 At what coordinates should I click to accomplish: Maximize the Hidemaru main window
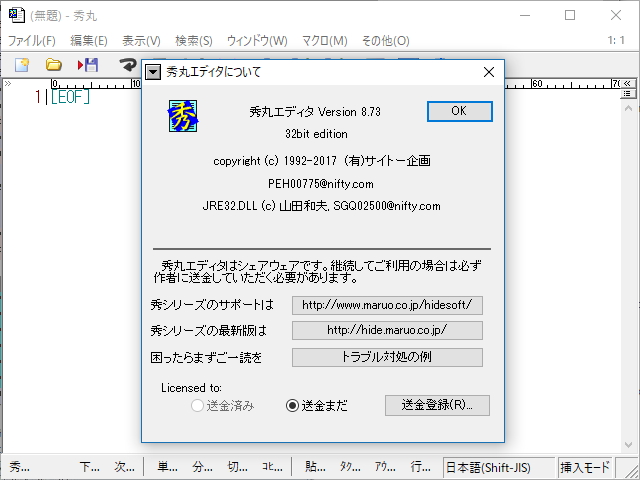(x=570, y=16)
